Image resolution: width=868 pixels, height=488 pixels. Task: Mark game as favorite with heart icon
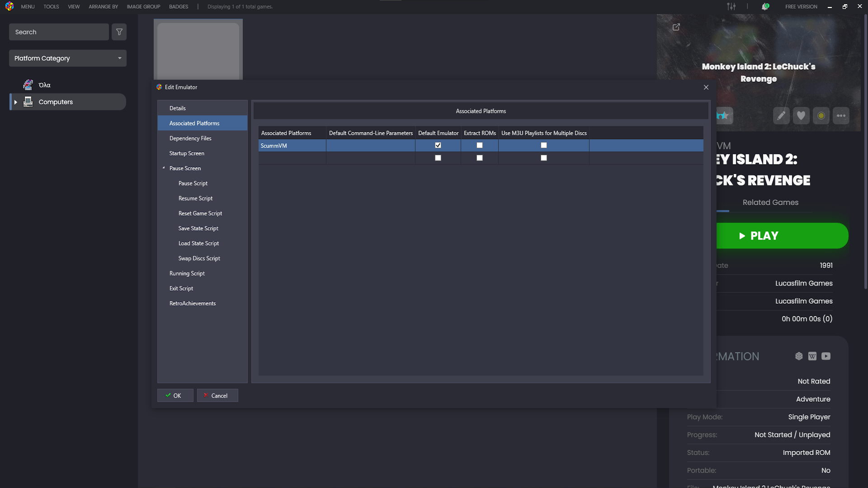click(801, 116)
